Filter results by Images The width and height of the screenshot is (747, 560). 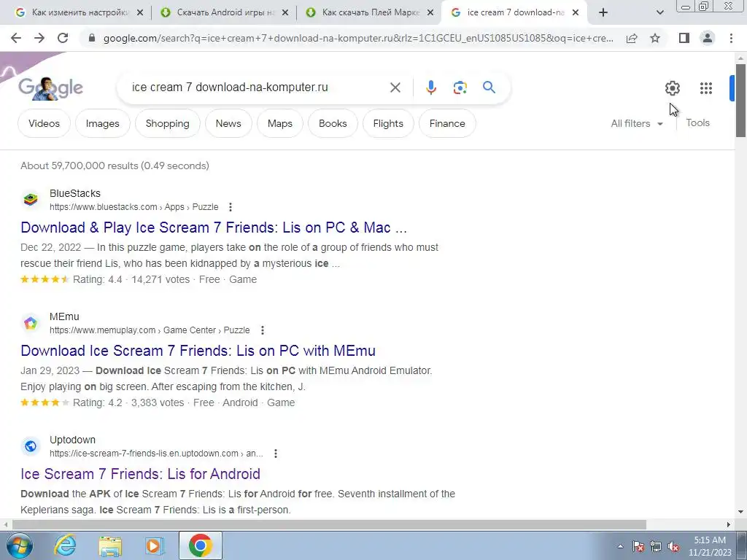click(102, 123)
